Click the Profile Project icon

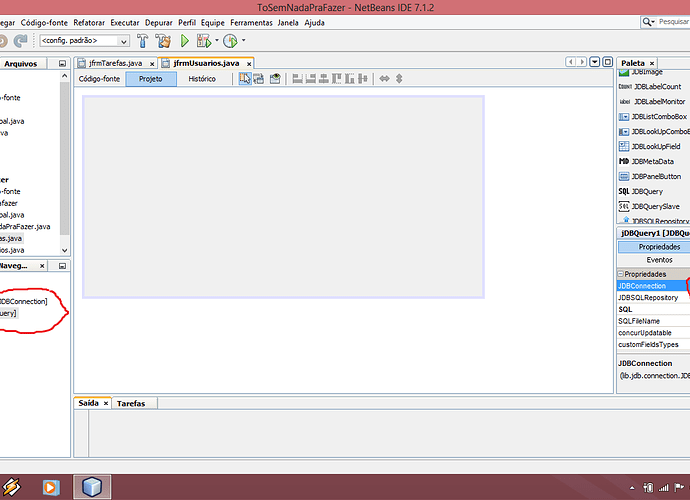click(230, 41)
